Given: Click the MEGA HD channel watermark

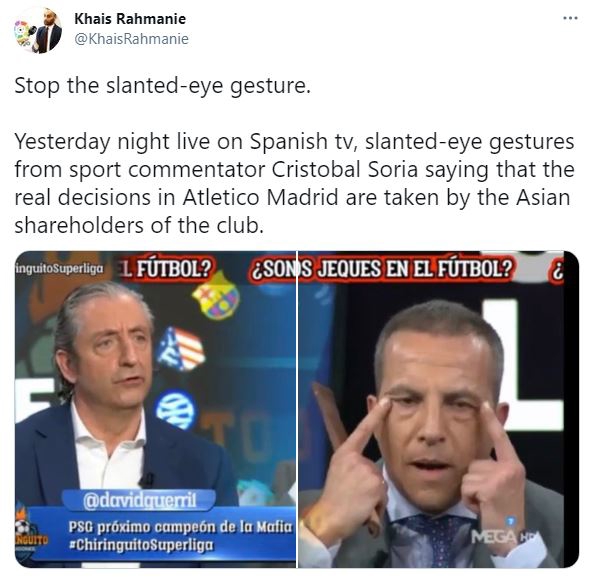Looking at the screenshot, I should point(505,536).
